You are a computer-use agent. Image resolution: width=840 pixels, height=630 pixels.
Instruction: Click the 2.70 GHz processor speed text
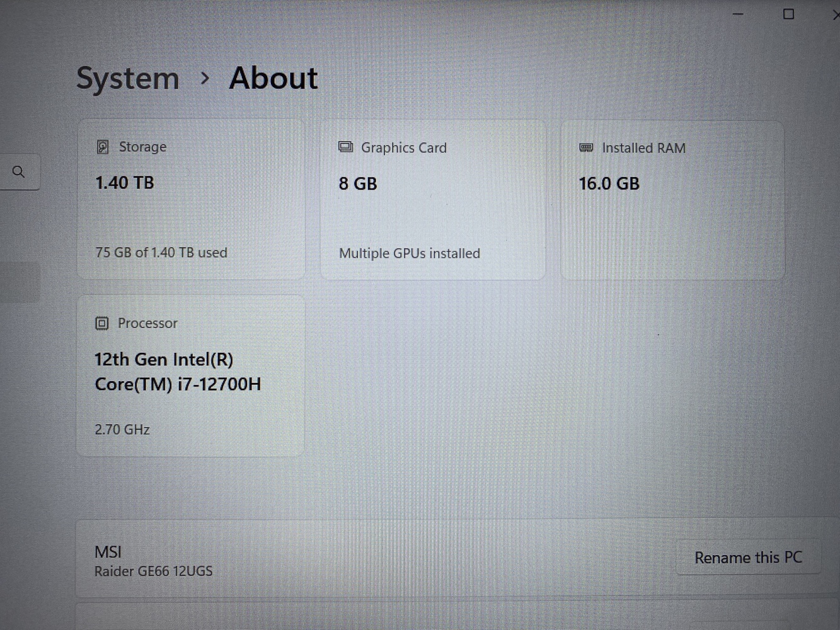click(x=122, y=430)
